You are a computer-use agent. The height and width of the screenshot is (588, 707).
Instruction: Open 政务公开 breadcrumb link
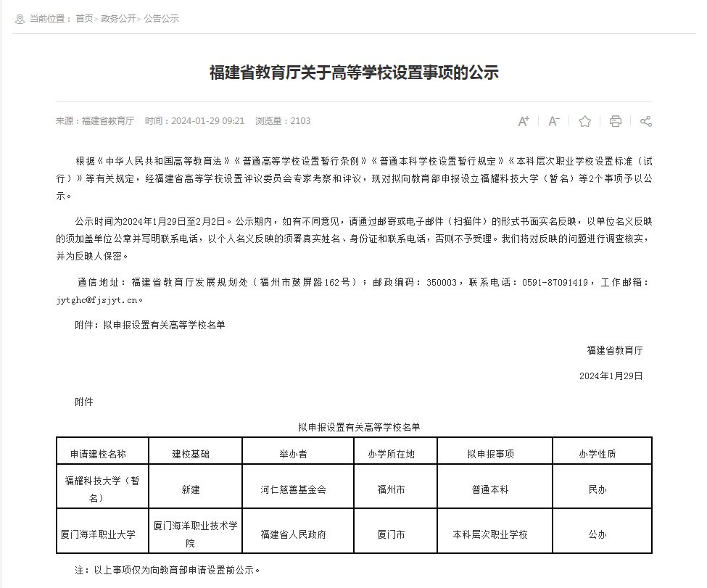117,19
